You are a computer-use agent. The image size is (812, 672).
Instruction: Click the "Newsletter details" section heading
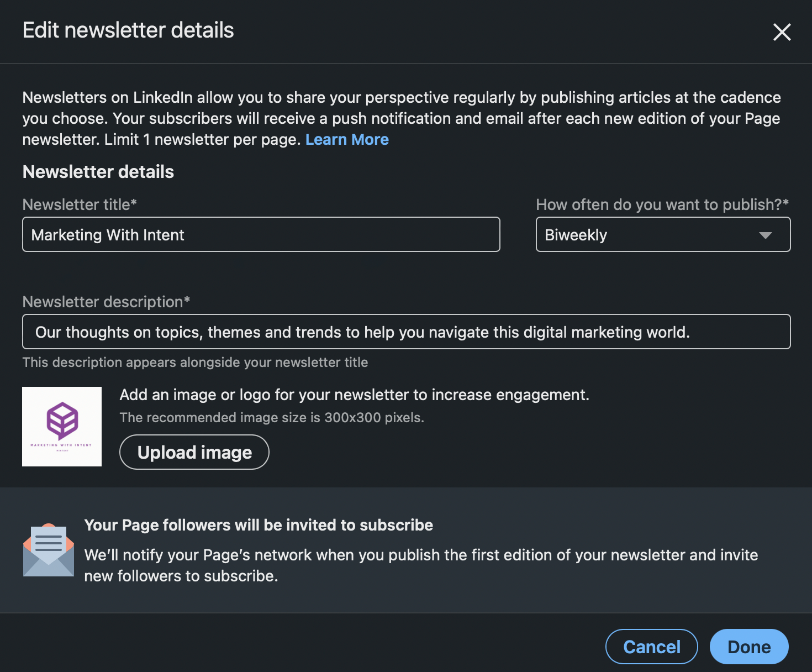tap(98, 172)
